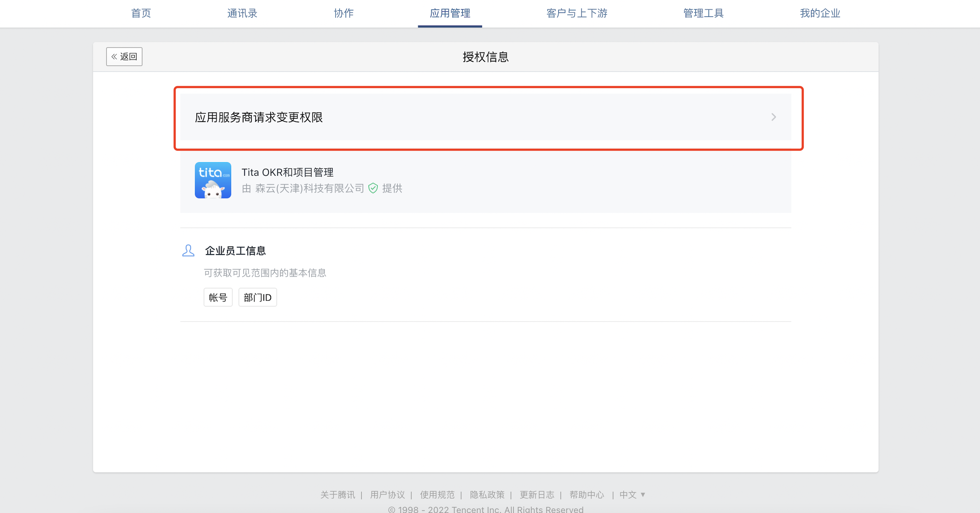Click the 帐号 permission tag
The height and width of the screenshot is (513, 980).
click(x=218, y=297)
